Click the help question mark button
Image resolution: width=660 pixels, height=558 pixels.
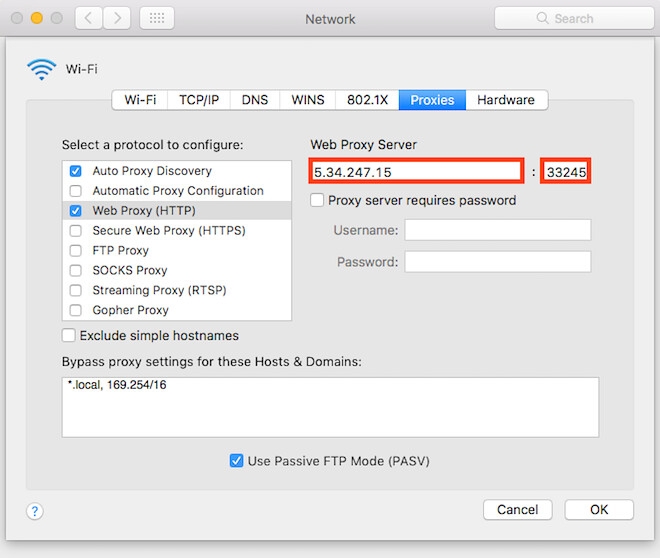35,511
